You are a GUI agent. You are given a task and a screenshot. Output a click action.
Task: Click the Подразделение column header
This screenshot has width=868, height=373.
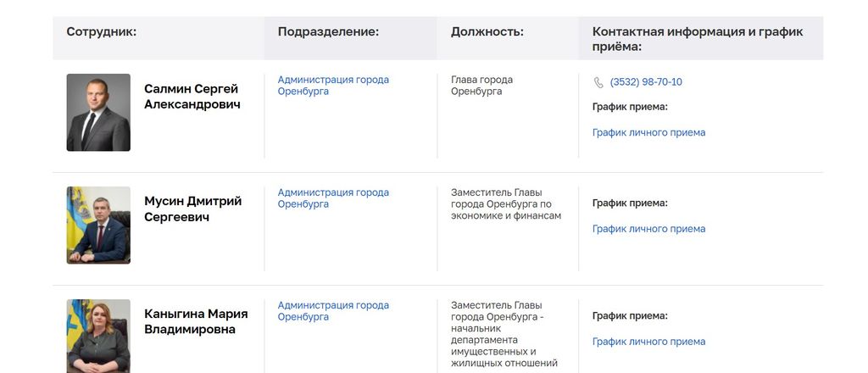(x=328, y=31)
